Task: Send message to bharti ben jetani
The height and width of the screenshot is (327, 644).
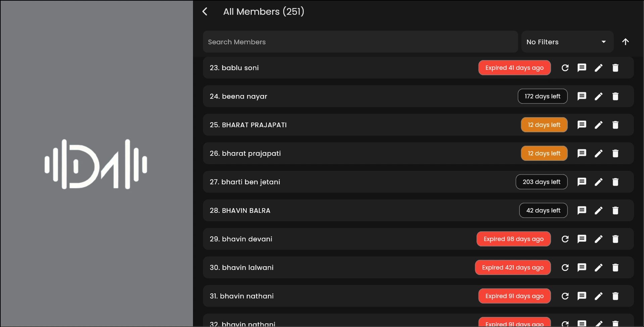Action: coord(582,182)
